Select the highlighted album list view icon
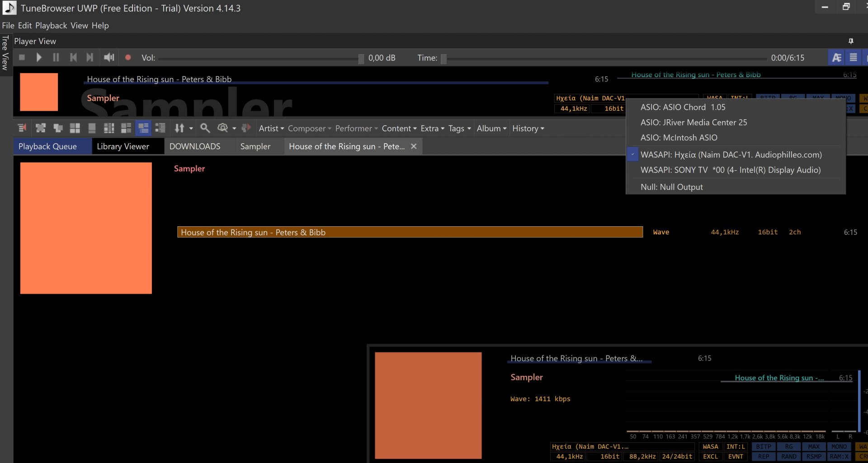 click(x=143, y=128)
